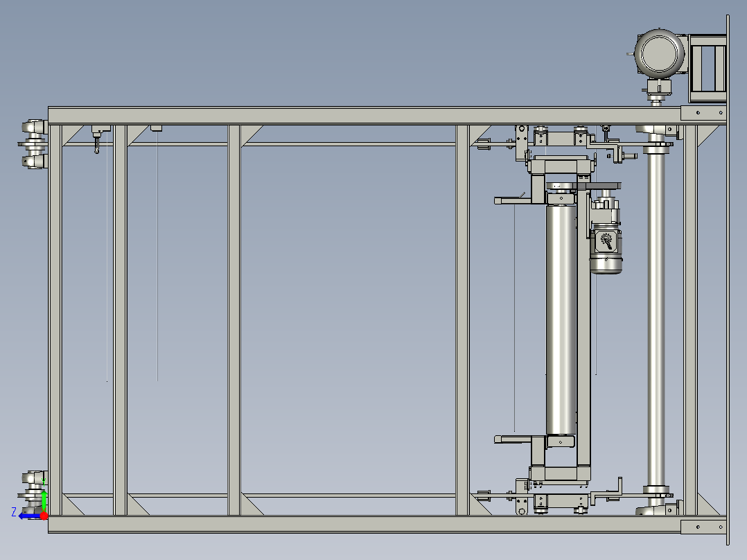The height and width of the screenshot is (560, 747).
Task: Select the motor mounting box beside round motor
Action: point(707,68)
